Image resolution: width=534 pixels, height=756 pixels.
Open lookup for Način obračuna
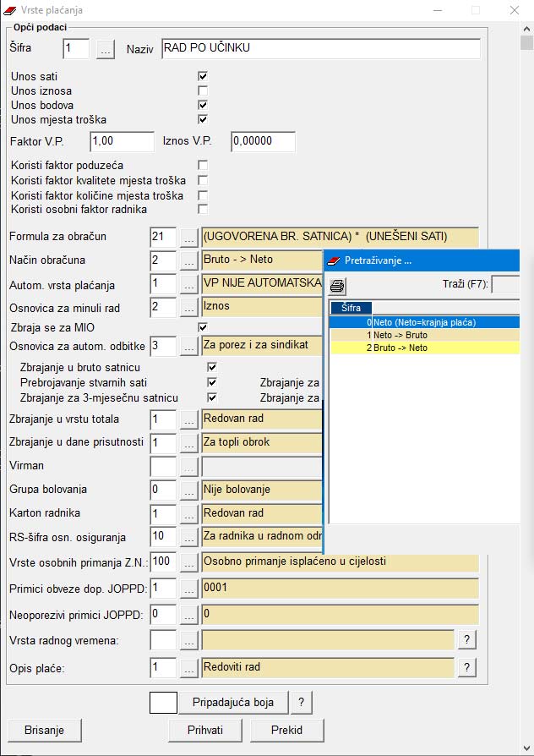pos(189,261)
